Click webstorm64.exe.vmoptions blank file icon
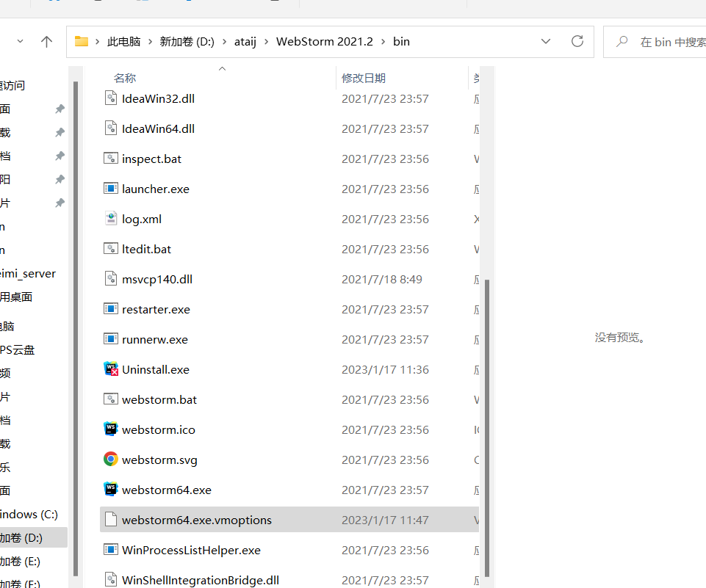The image size is (706, 588). pyautogui.click(x=111, y=519)
